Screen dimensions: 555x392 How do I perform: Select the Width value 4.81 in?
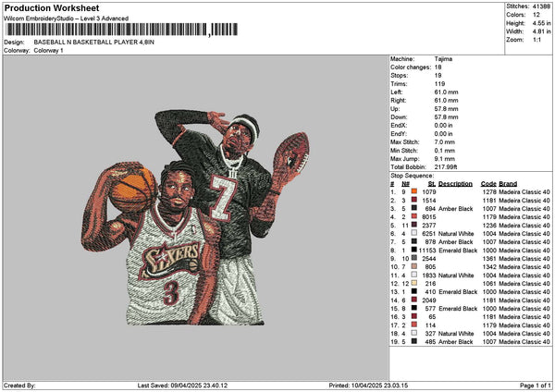point(541,31)
